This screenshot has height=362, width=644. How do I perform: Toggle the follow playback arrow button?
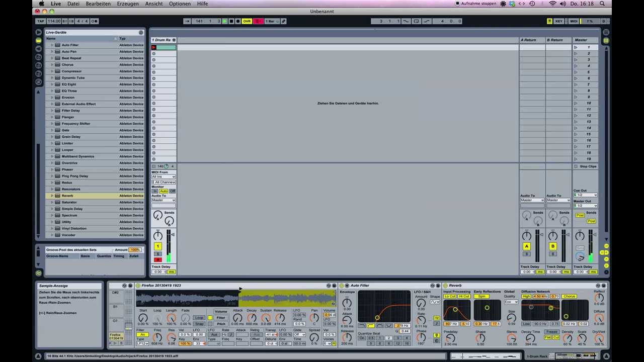point(187,21)
